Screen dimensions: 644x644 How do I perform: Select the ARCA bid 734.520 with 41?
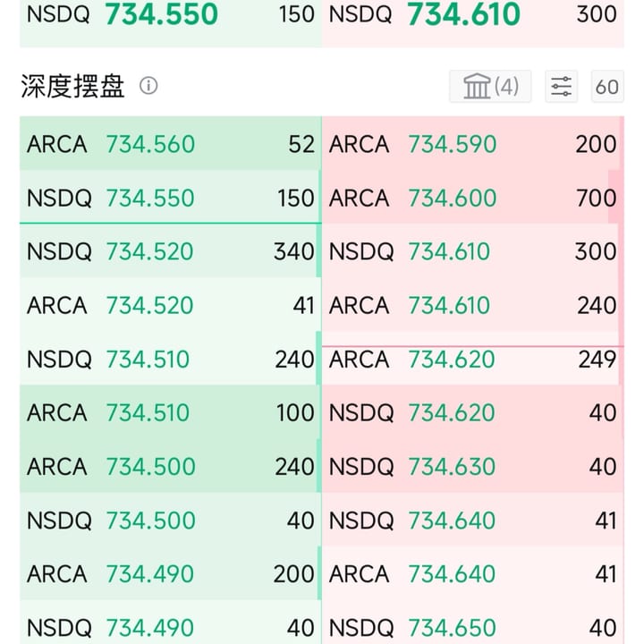[171, 305]
